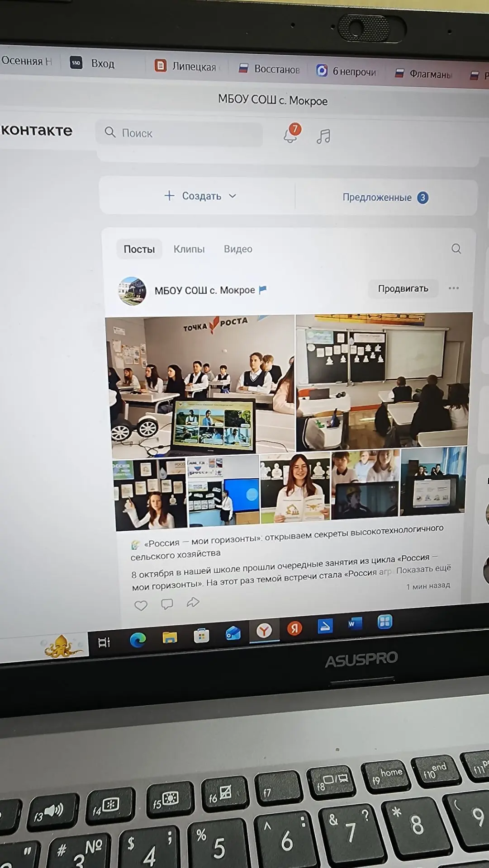Open Предложенные posts with badge 3
Viewport: 489px width, 868px height.
coord(385,197)
